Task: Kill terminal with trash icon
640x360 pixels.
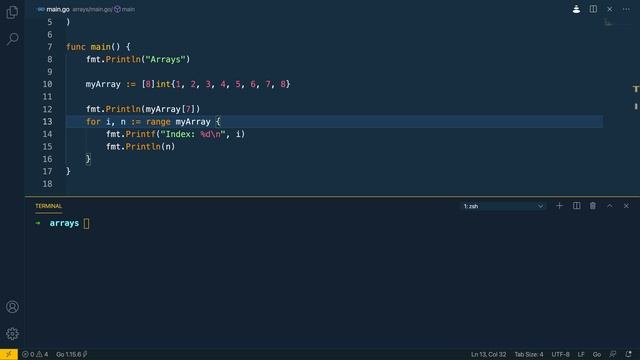Action: tap(593, 206)
